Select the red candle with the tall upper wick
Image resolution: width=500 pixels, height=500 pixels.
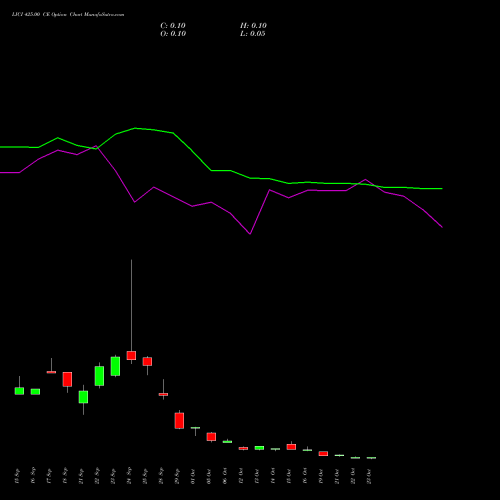click(131, 355)
